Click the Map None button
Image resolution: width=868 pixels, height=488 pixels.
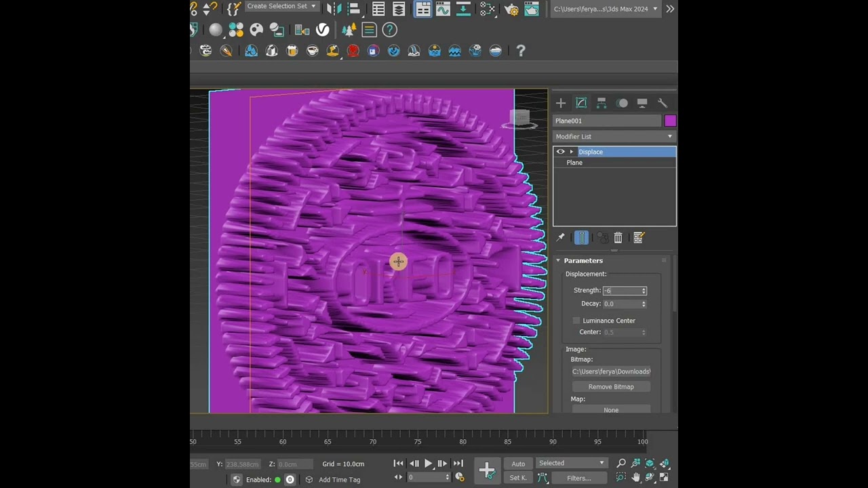611,409
